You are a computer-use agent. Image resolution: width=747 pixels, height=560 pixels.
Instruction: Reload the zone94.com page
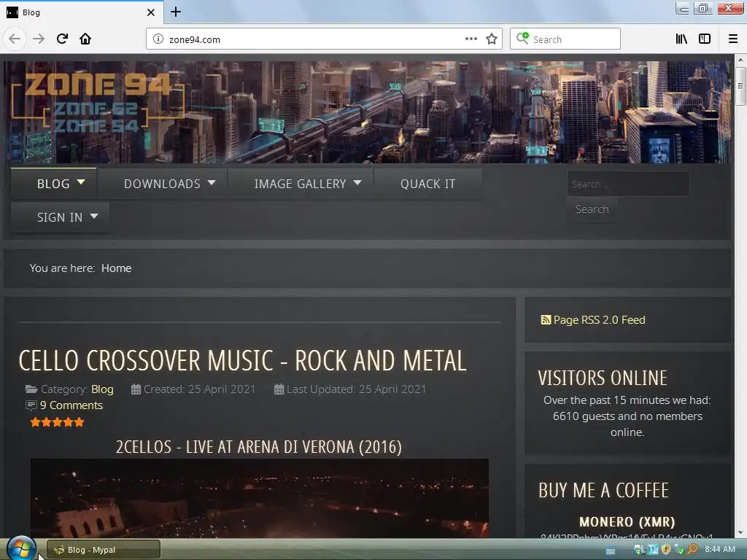tap(62, 39)
